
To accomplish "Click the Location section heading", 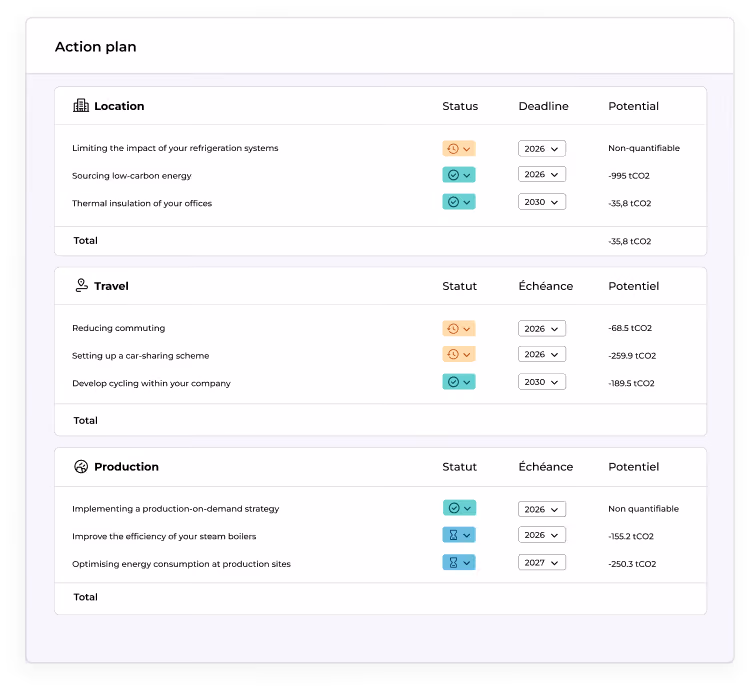I will click(x=119, y=106).
